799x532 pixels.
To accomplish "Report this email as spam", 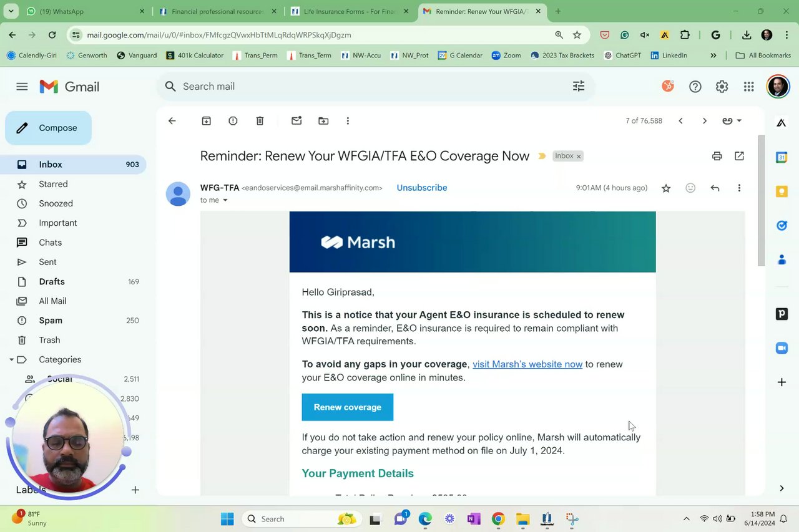I will tap(233, 121).
